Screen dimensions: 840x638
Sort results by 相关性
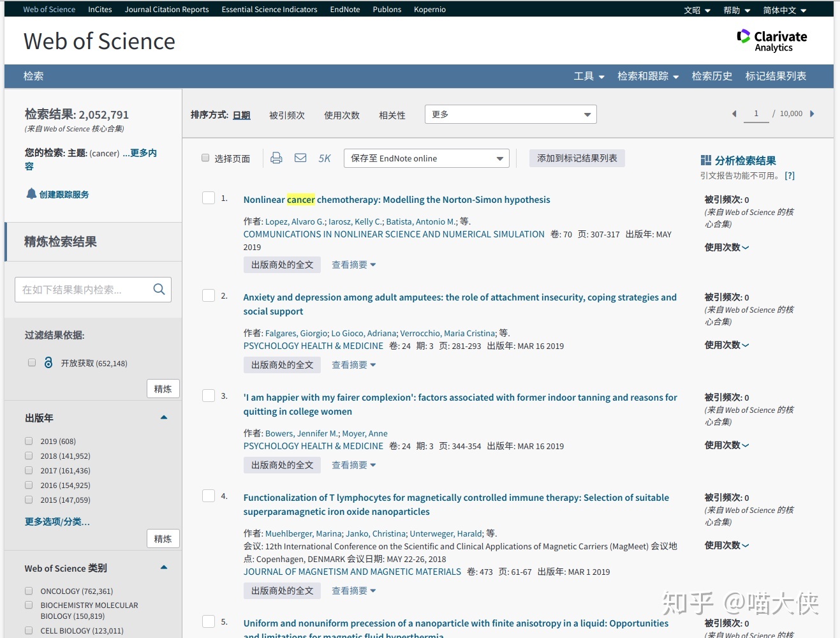coord(392,115)
